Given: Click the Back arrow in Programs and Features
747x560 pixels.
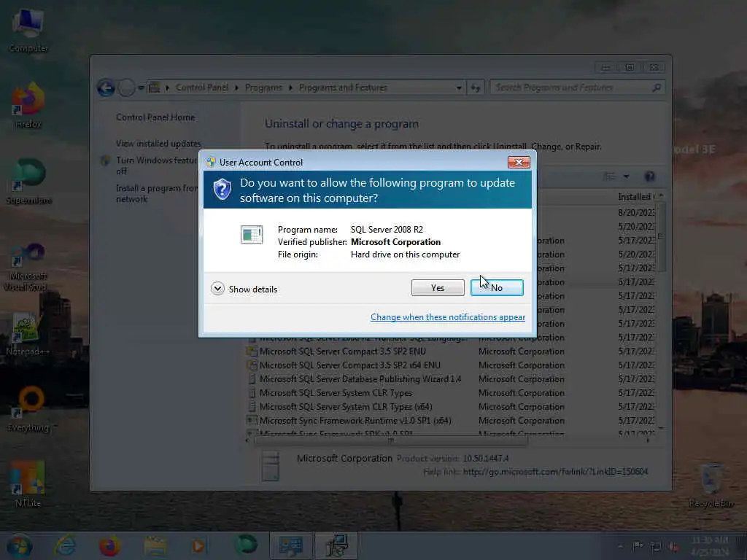Looking at the screenshot, I should click(107, 87).
